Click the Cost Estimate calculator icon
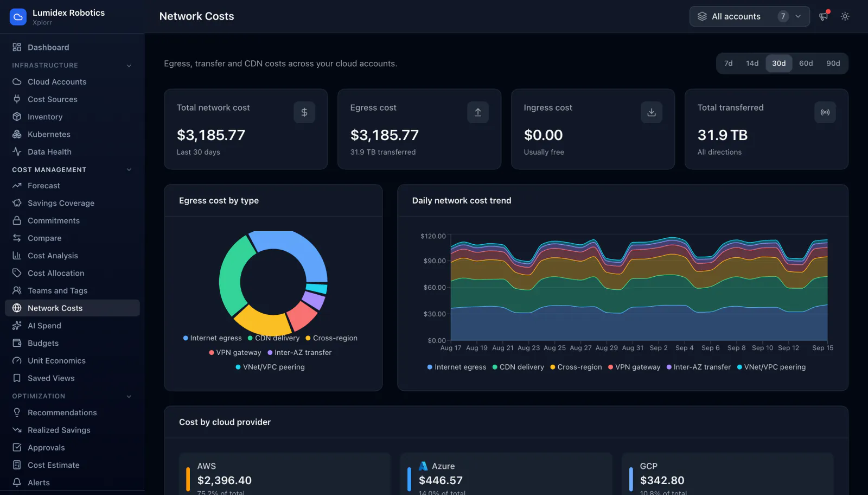Viewport: 868px width, 495px height. coord(17,465)
